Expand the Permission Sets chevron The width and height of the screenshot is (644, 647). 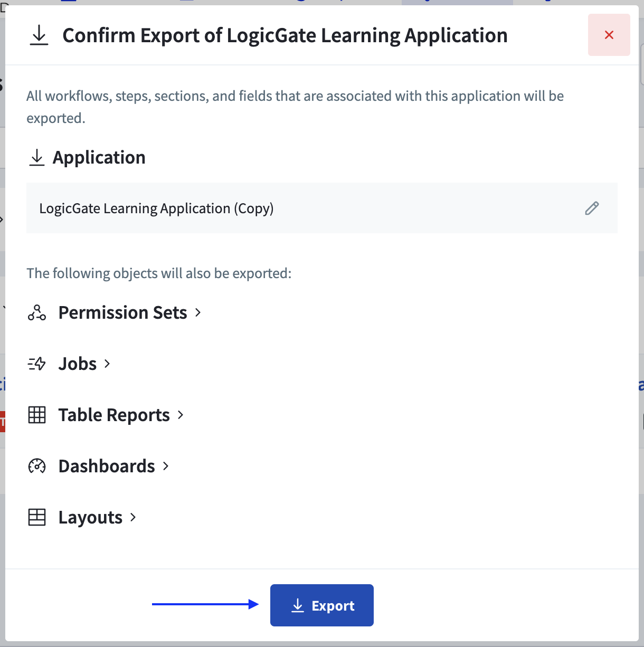tap(198, 312)
